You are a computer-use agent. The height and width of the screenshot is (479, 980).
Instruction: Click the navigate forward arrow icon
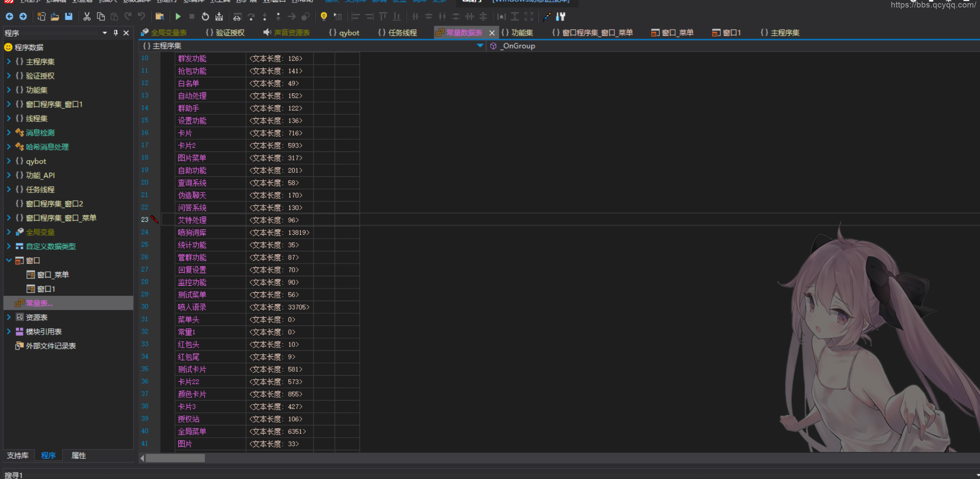point(23,17)
